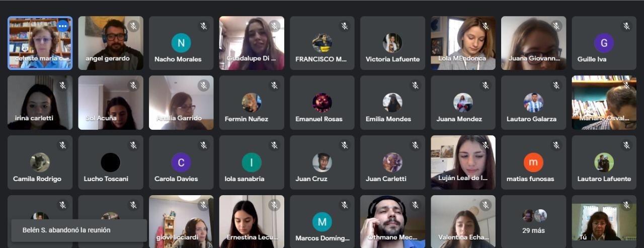Screen dimensions: 644x248
Task: Expand the 29 más participants tile
Action: (533, 222)
